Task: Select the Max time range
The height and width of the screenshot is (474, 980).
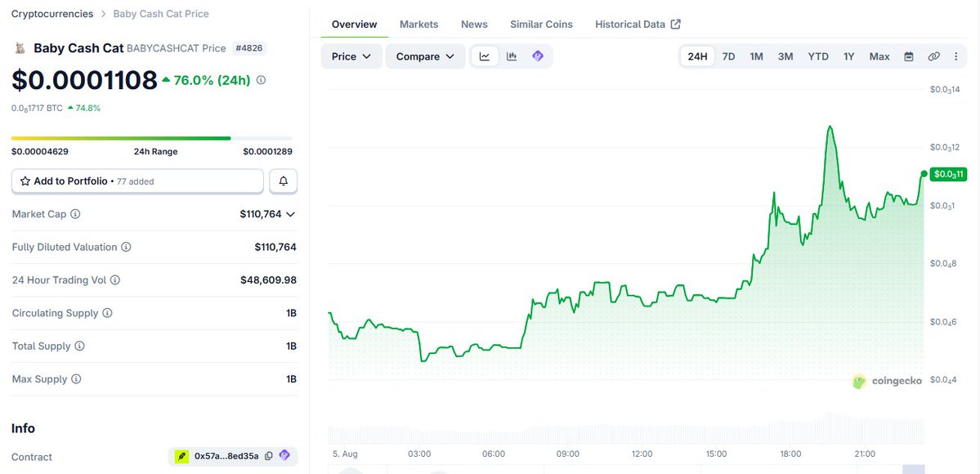Action: coord(879,56)
